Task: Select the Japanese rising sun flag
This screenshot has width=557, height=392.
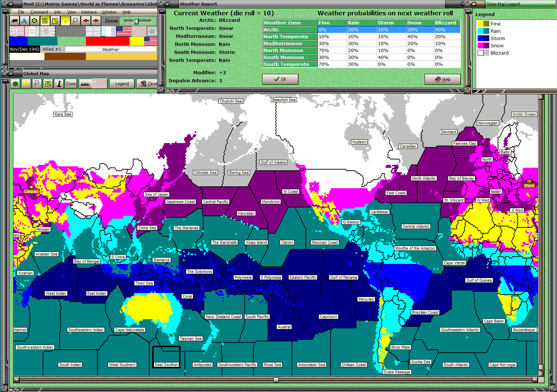Action: pyautogui.click(x=47, y=31)
